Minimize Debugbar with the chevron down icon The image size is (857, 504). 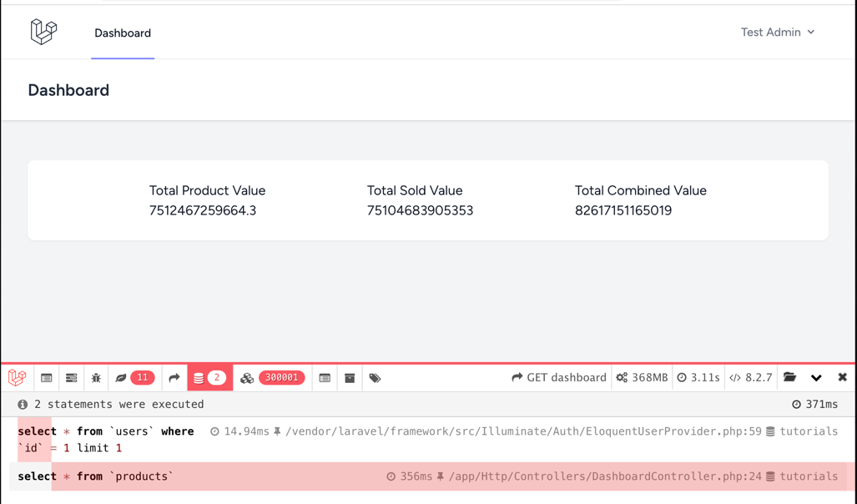click(816, 378)
